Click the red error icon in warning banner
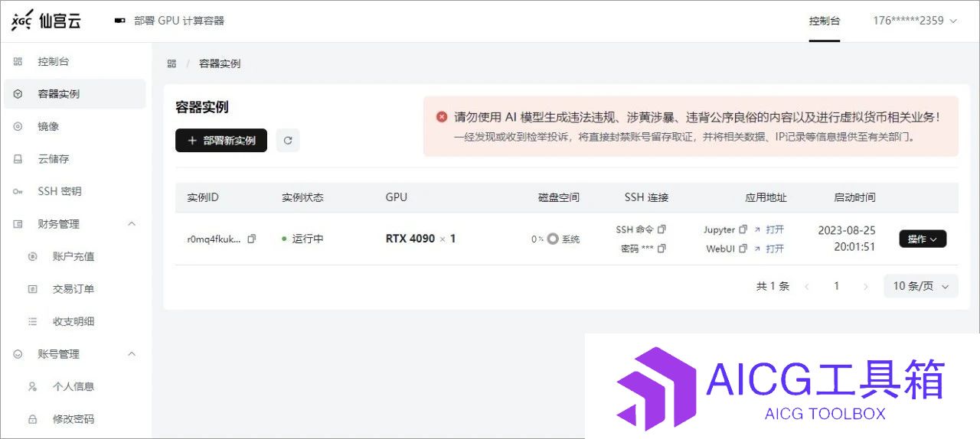The image size is (980, 439). click(442, 117)
